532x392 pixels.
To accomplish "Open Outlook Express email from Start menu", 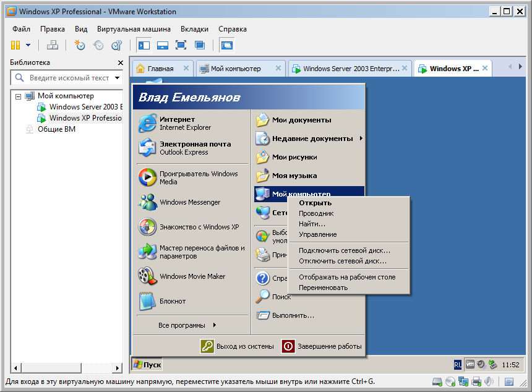I will [192, 148].
